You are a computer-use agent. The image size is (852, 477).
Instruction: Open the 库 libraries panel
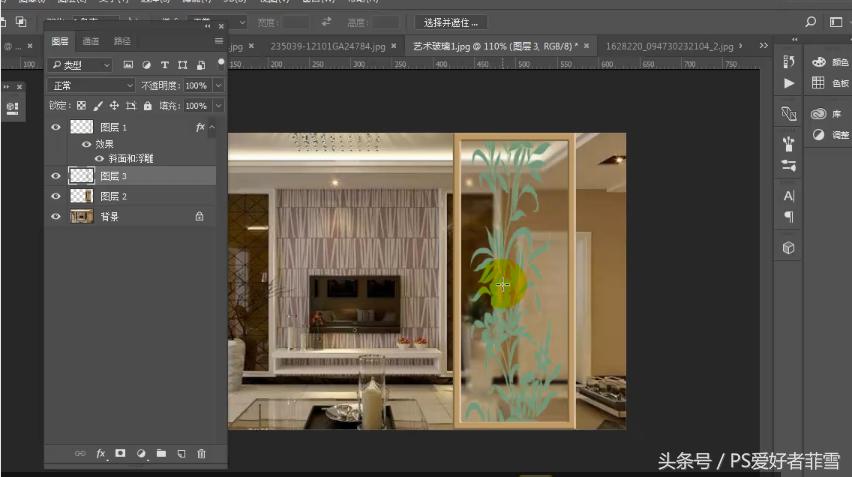826,114
